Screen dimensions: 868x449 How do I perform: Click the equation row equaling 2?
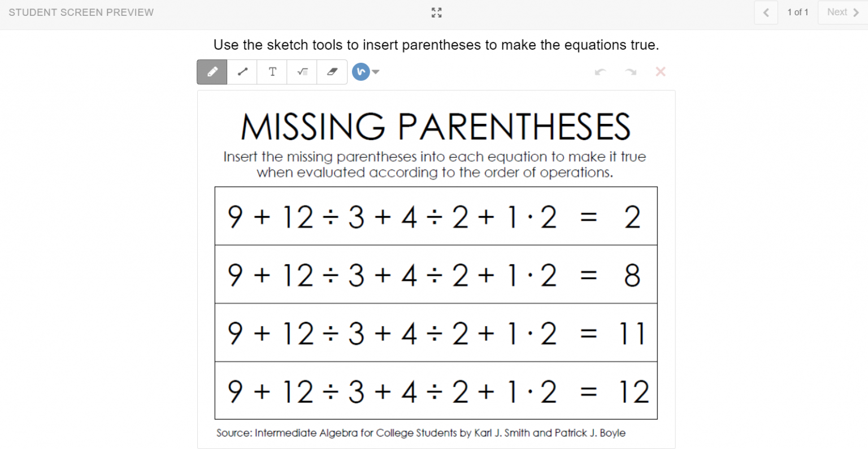tap(436, 216)
